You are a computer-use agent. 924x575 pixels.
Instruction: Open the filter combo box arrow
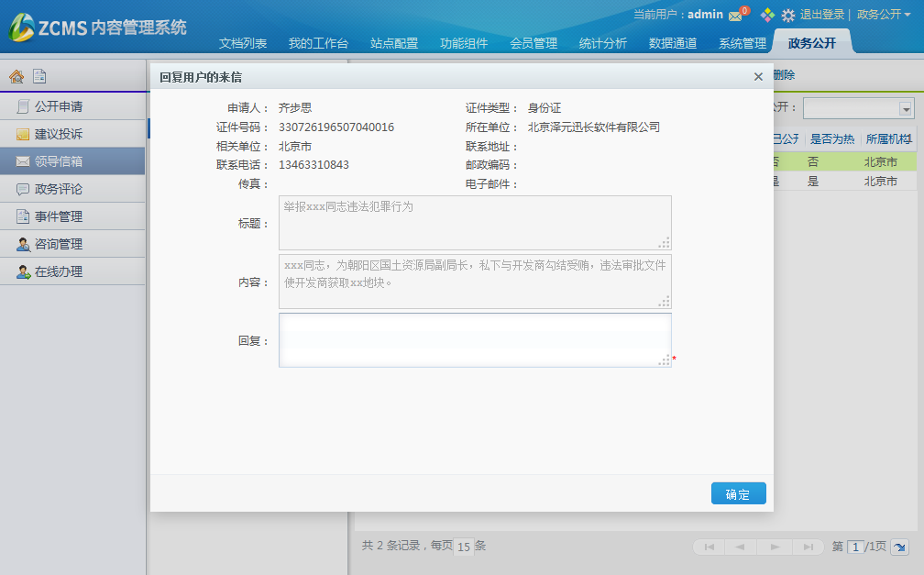click(x=906, y=108)
